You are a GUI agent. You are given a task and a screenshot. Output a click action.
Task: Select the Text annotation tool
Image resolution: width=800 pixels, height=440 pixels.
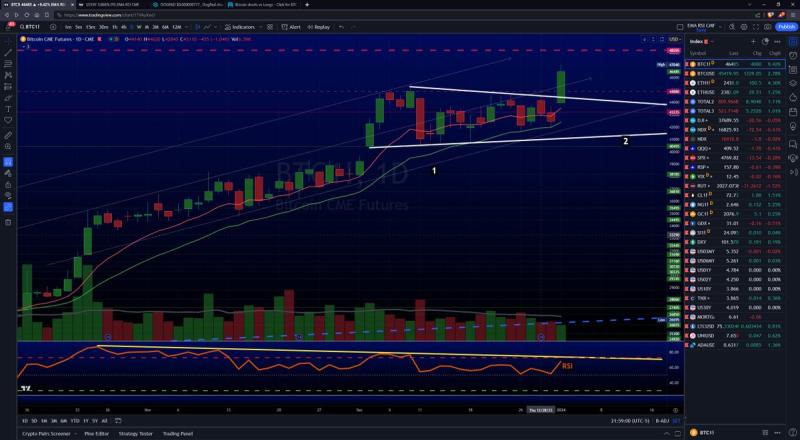(x=8, y=109)
